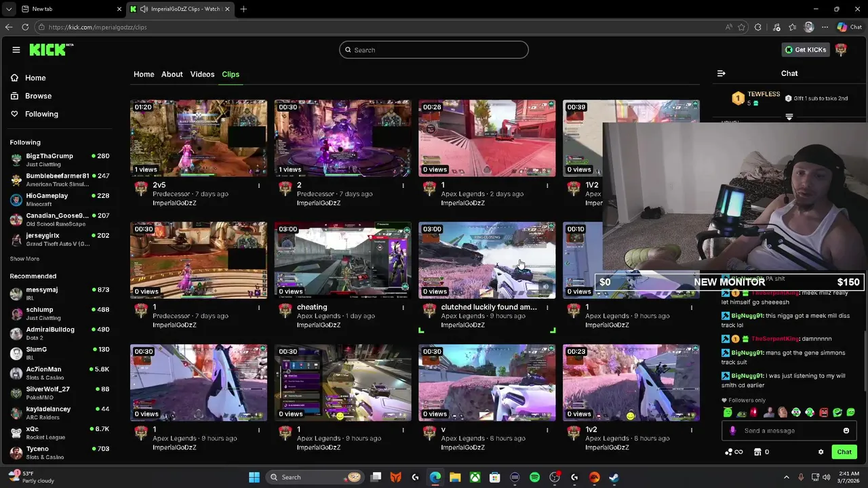
Task: Show hidden system tray icons
Action: [787, 477]
